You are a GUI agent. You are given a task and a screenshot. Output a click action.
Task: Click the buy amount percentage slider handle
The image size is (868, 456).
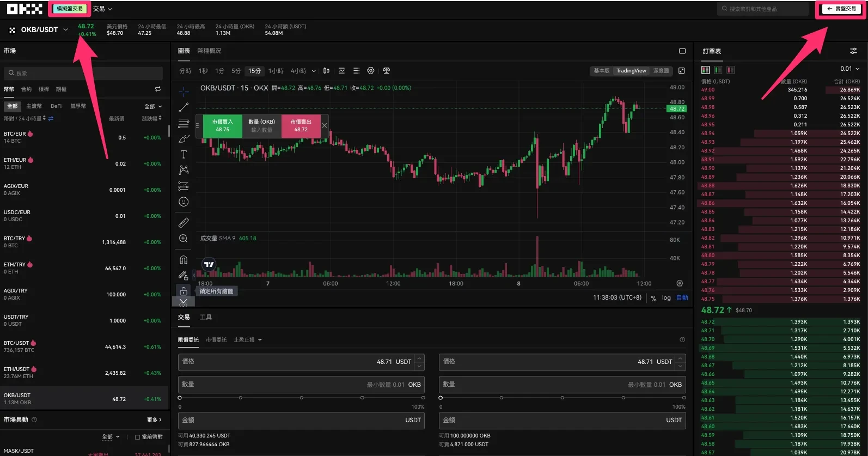[180, 398]
